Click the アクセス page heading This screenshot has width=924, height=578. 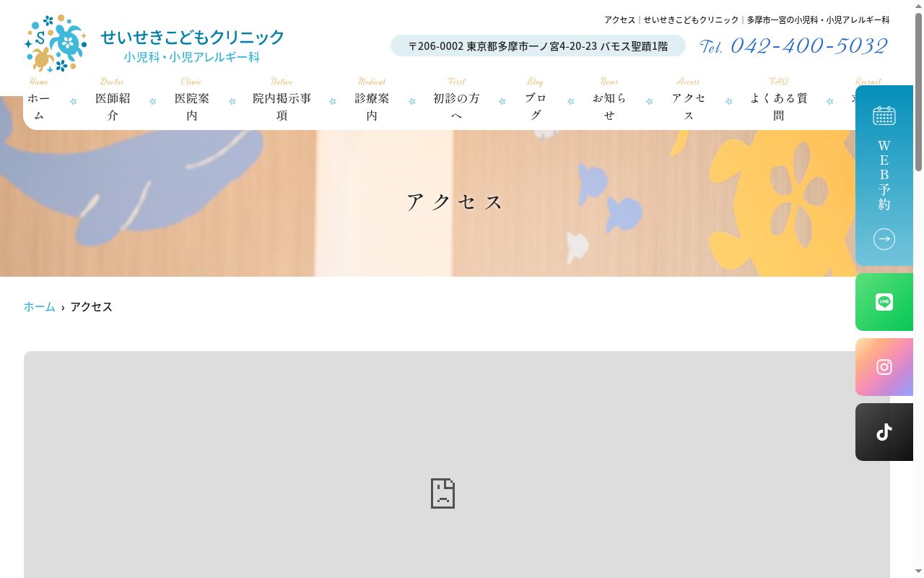click(456, 202)
